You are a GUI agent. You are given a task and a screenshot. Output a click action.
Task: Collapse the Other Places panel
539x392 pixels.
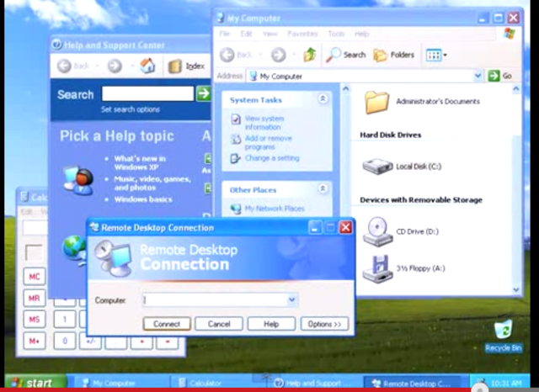click(x=323, y=188)
